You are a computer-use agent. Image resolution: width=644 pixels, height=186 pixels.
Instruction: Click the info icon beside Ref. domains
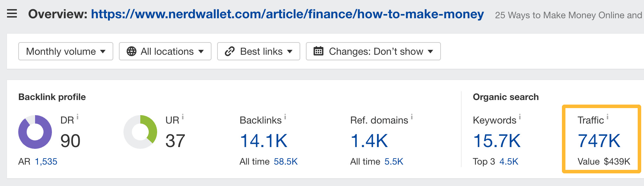pyautogui.click(x=412, y=117)
